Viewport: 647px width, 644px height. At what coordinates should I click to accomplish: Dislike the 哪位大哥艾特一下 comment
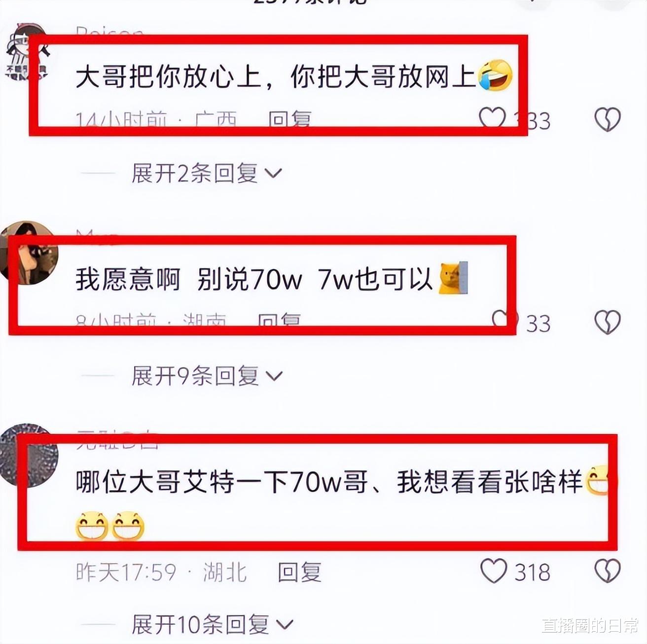607,571
